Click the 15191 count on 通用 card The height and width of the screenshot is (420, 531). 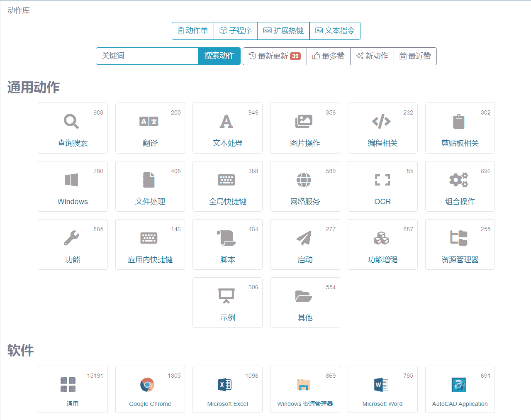click(95, 376)
